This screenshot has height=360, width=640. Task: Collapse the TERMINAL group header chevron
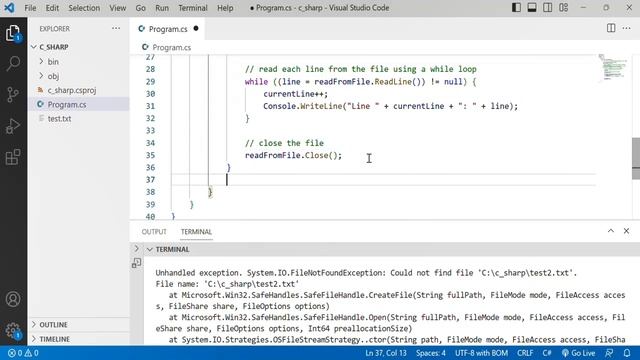(150, 249)
